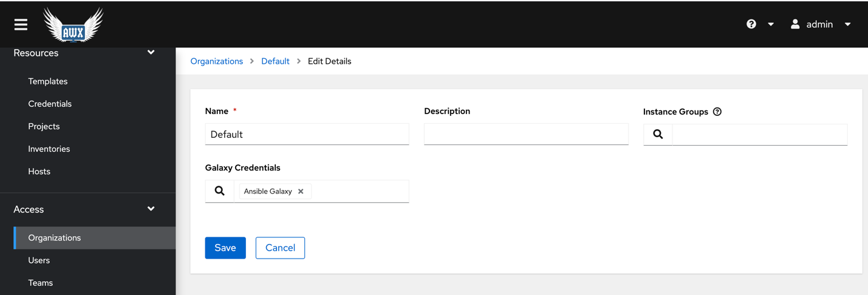Cancel editing the organization
This screenshot has height=295, width=868.
280,248
